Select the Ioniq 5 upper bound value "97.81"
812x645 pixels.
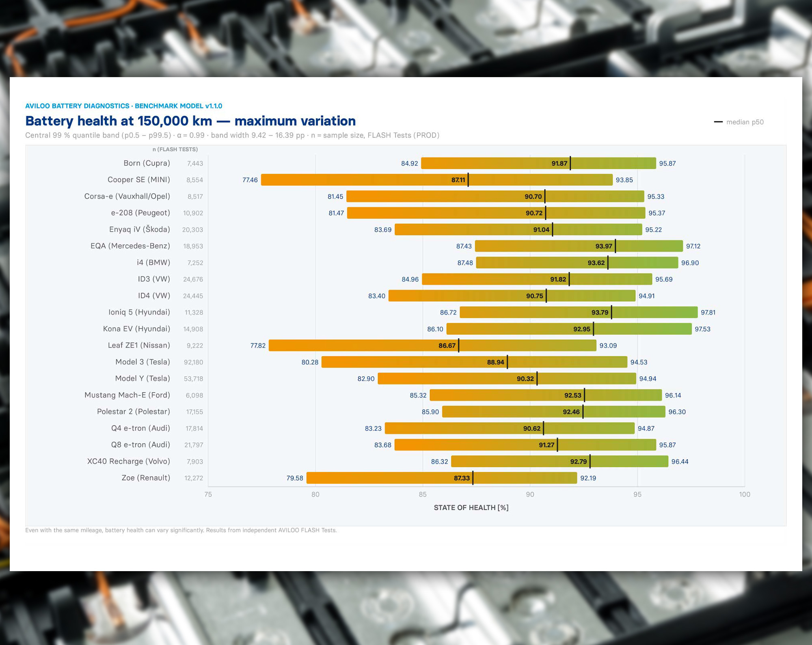[x=708, y=313]
